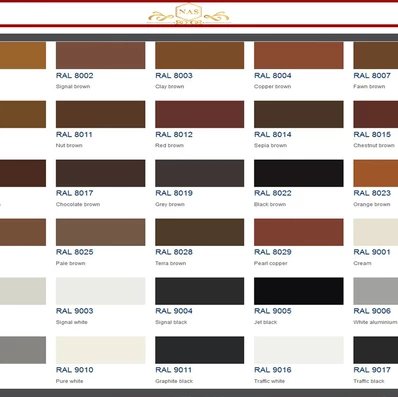Click the RAL 8012 Red brown swatch

point(199,114)
